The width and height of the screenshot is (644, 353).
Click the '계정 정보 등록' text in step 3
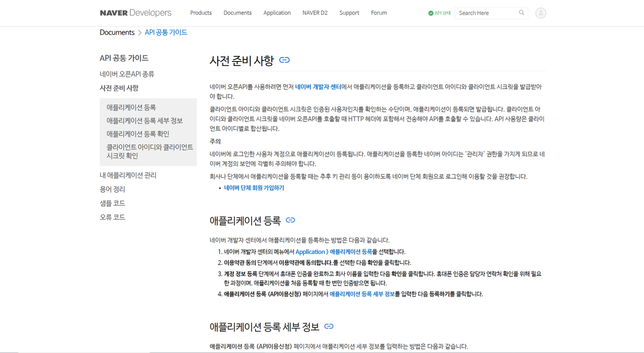[240, 274]
